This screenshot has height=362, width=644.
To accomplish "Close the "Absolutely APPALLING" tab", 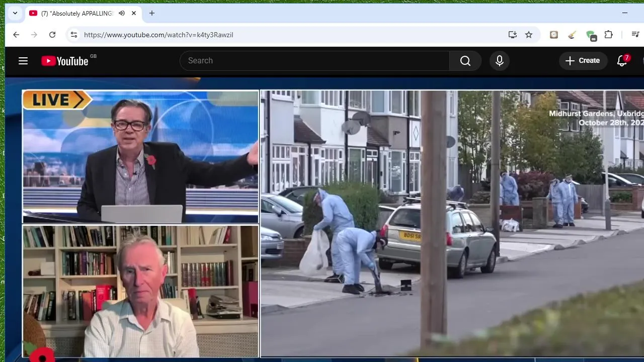I will click(134, 13).
